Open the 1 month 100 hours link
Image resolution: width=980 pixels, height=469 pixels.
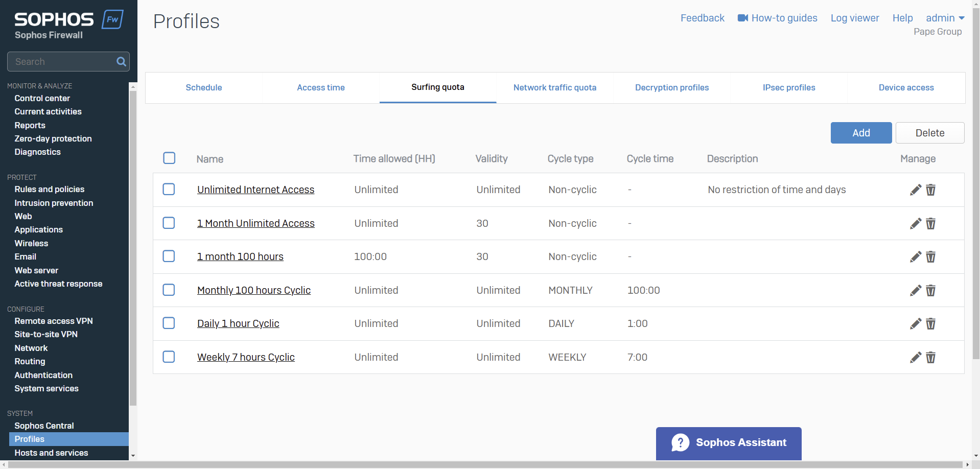[240, 256]
